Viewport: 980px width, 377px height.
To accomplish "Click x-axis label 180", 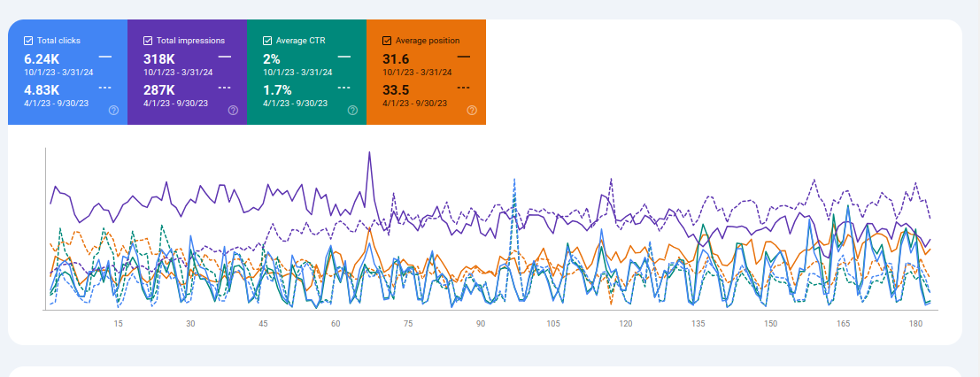I will coord(915,324).
